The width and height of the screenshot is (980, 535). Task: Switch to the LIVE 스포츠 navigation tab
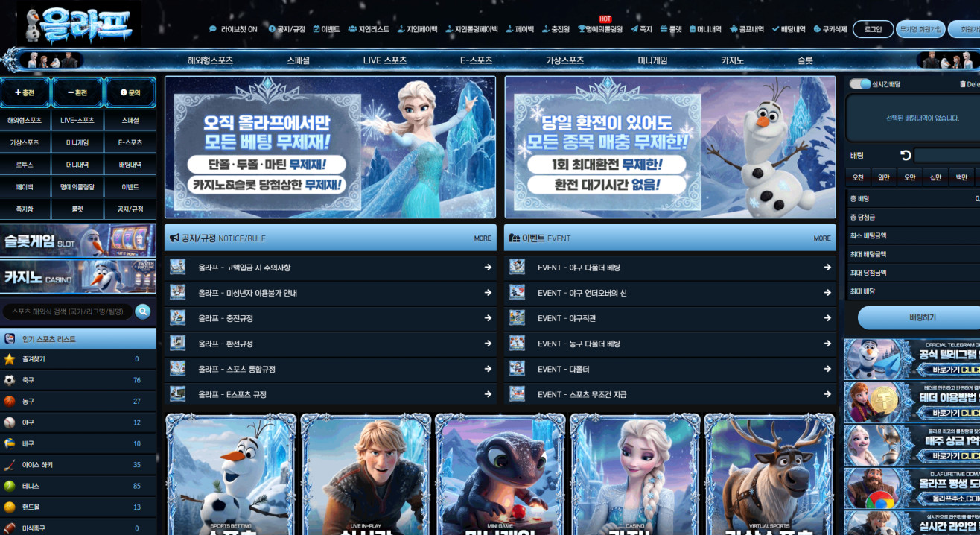click(385, 60)
